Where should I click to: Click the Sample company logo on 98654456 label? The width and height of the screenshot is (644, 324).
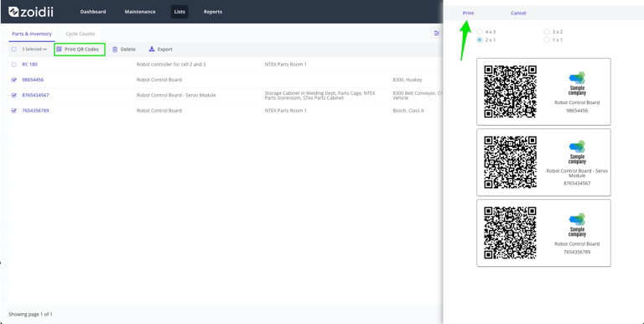pyautogui.click(x=577, y=84)
